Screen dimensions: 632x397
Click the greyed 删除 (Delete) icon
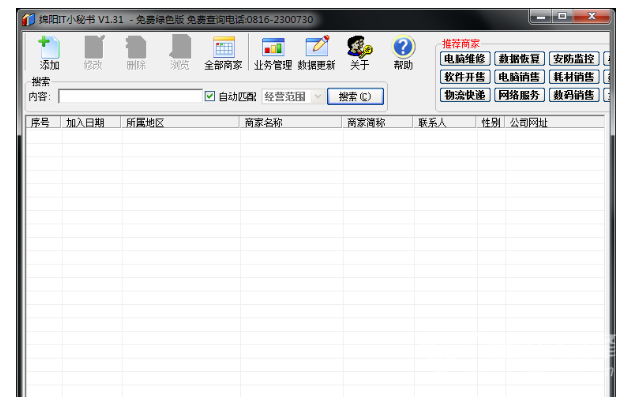point(136,53)
